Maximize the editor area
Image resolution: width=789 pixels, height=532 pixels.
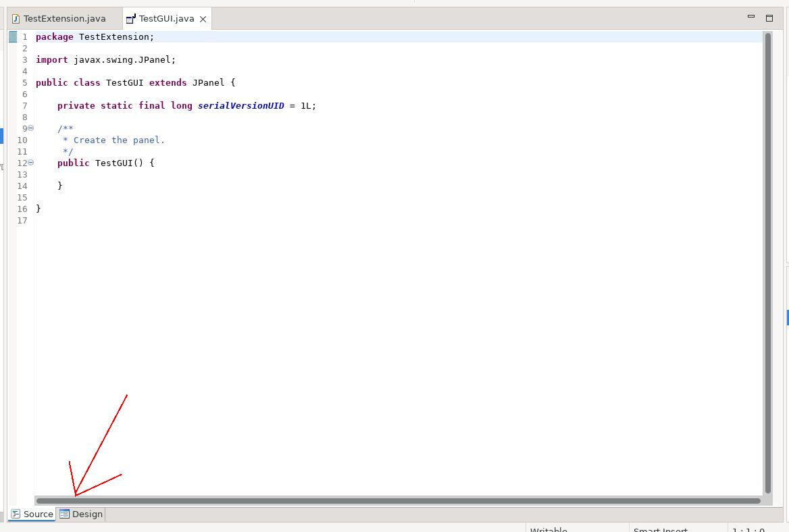[769, 18]
